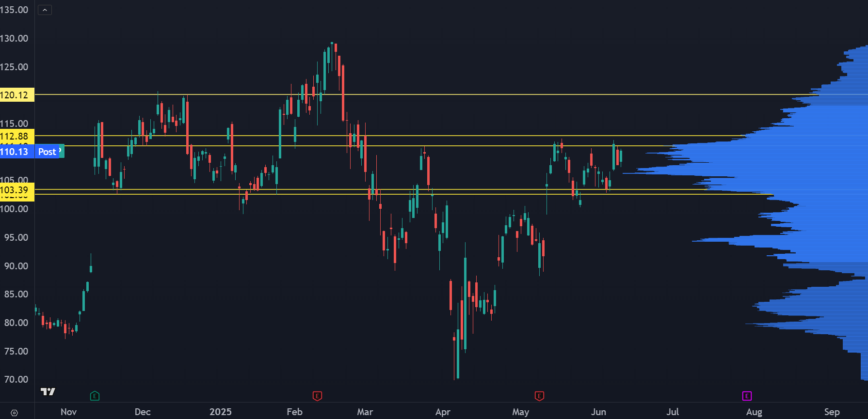Click the 125.00 price scale label
This screenshot has height=419, width=868.
click(15, 67)
